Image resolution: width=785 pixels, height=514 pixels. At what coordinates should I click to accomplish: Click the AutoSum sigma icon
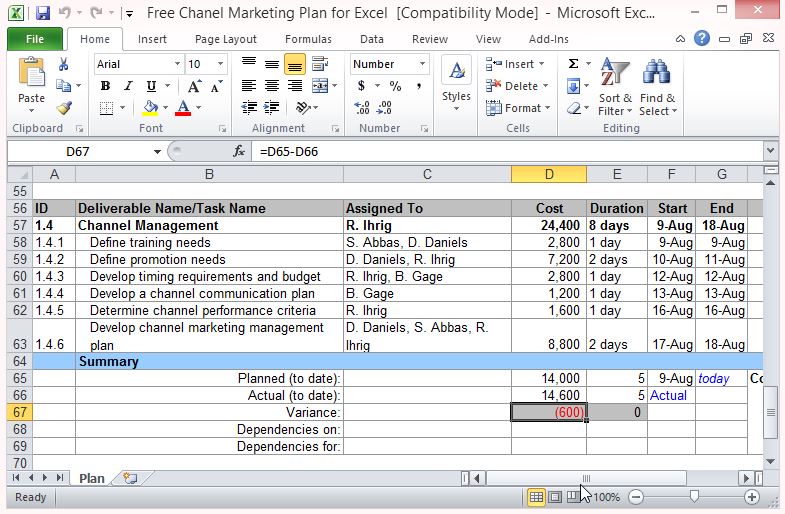(574, 64)
